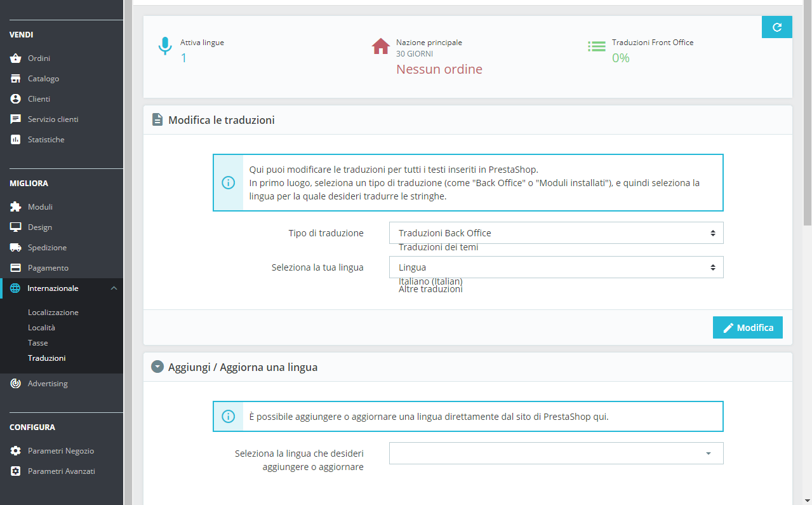Open the Localizzazione submenu item

click(x=53, y=313)
